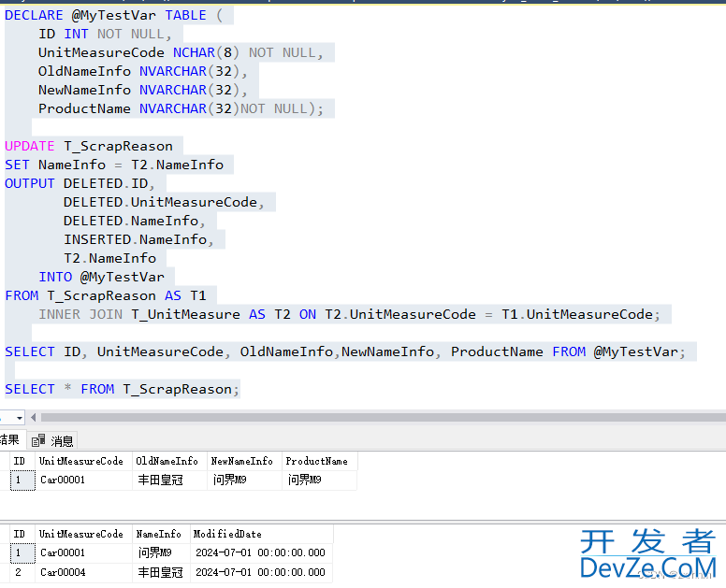This screenshot has height=588, width=726.
Task: Click cell ID 1 in first result grid
Action: click(x=22, y=480)
